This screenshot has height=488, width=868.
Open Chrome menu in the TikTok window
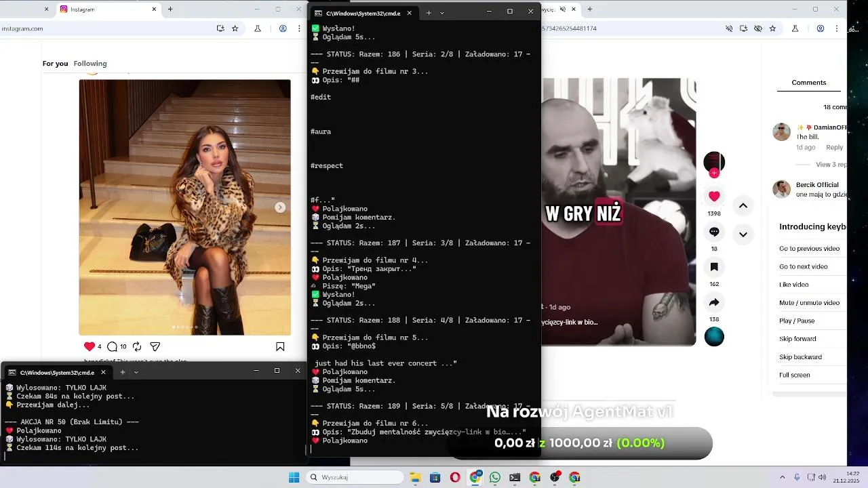coord(837,28)
